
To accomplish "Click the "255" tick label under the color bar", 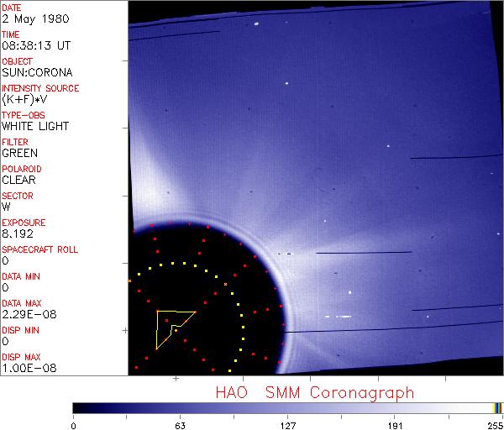I will pyautogui.click(x=493, y=424).
